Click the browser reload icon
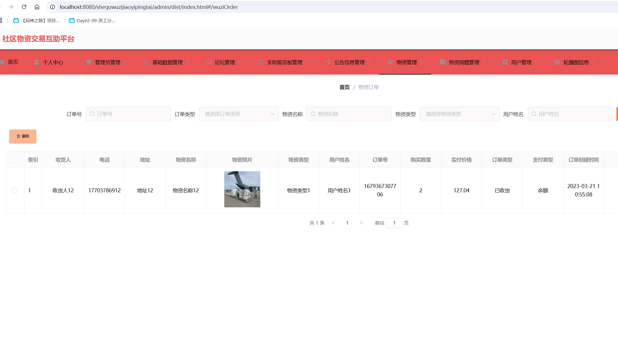 (x=24, y=7)
